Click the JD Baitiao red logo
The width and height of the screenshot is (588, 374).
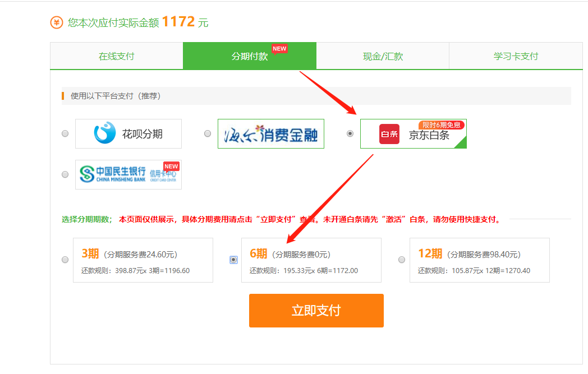(389, 134)
